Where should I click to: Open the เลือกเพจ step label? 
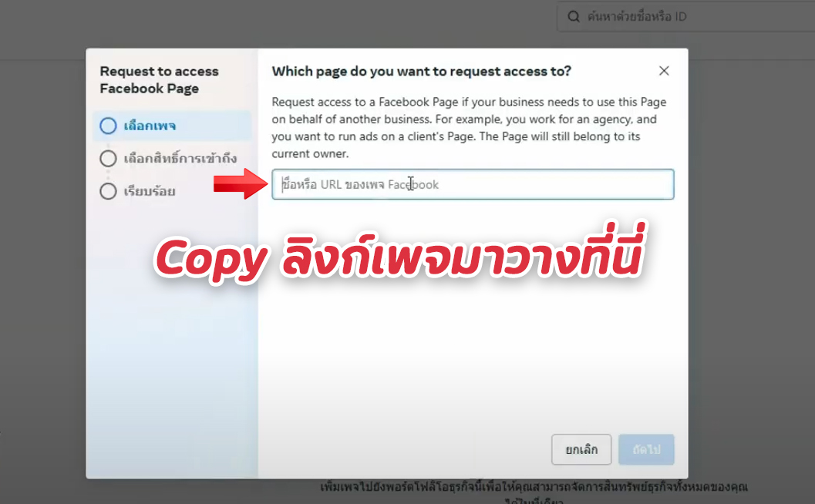150,126
